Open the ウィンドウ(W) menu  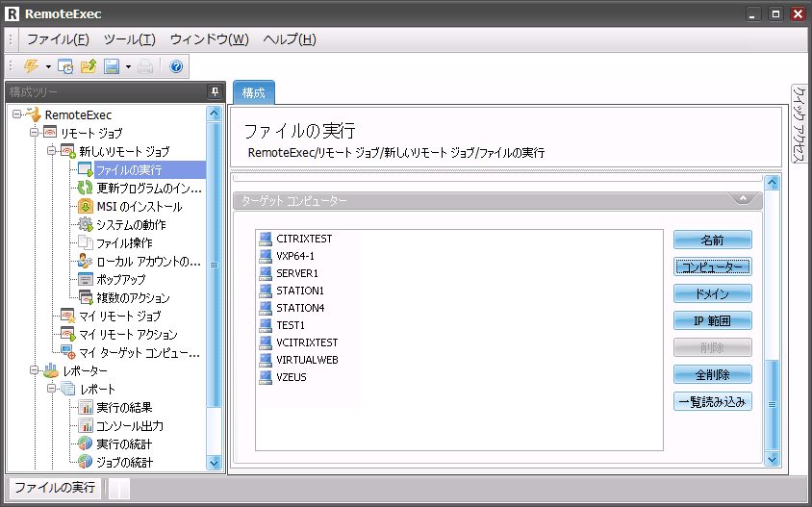pos(209,39)
